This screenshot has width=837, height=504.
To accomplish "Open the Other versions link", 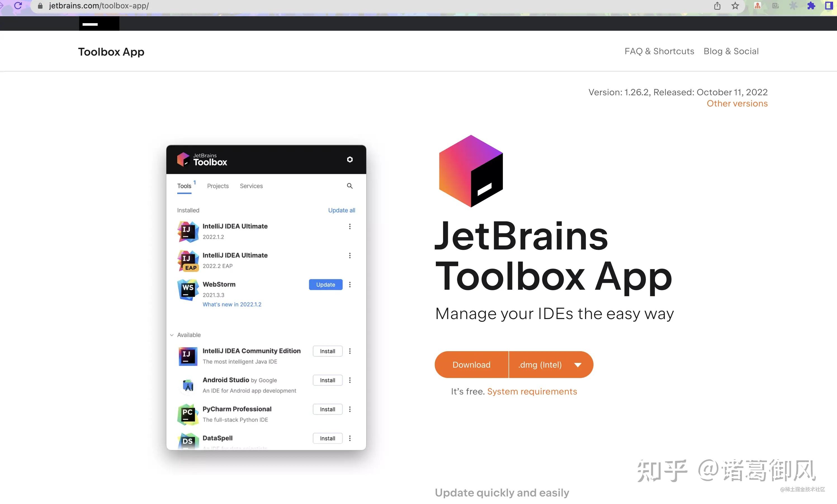I will coord(737,104).
